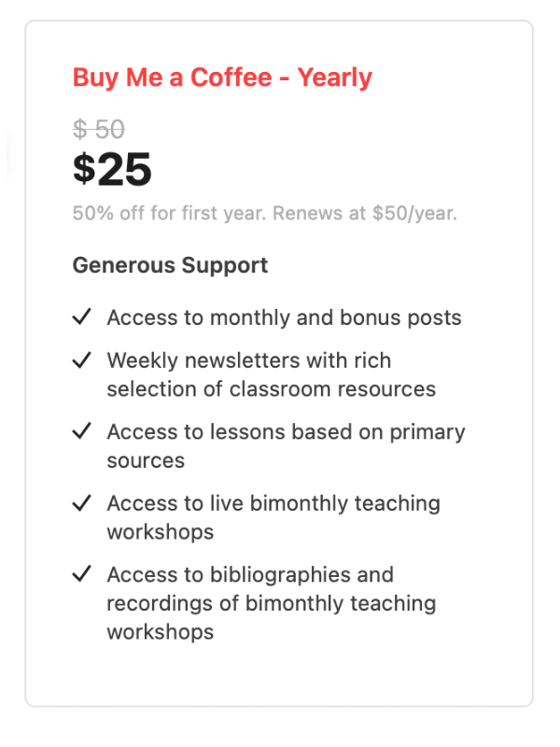Select Access to lessons based on primary text
The height and width of the screenshot is (747, 560).
click(287, 432)
